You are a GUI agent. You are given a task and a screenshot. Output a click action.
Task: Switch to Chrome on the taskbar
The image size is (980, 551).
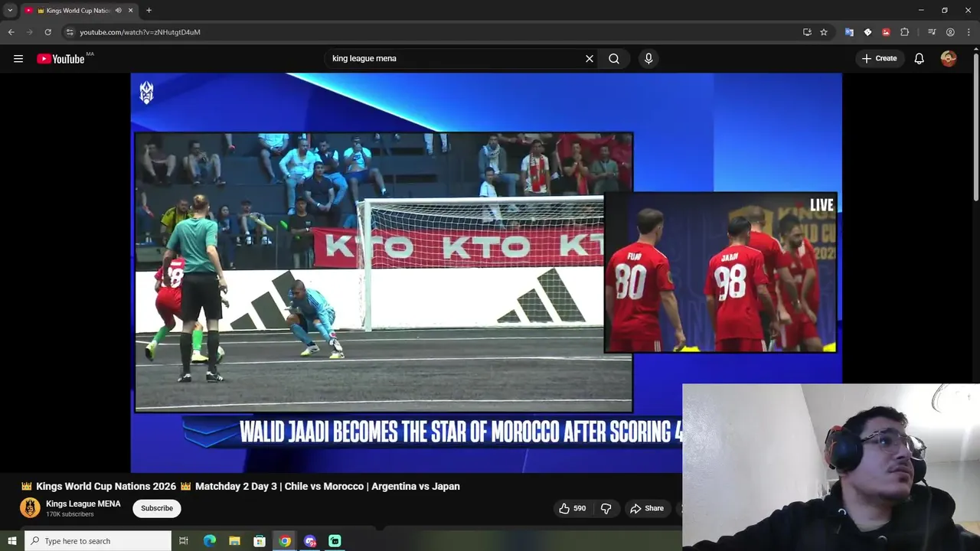point(285,541)
